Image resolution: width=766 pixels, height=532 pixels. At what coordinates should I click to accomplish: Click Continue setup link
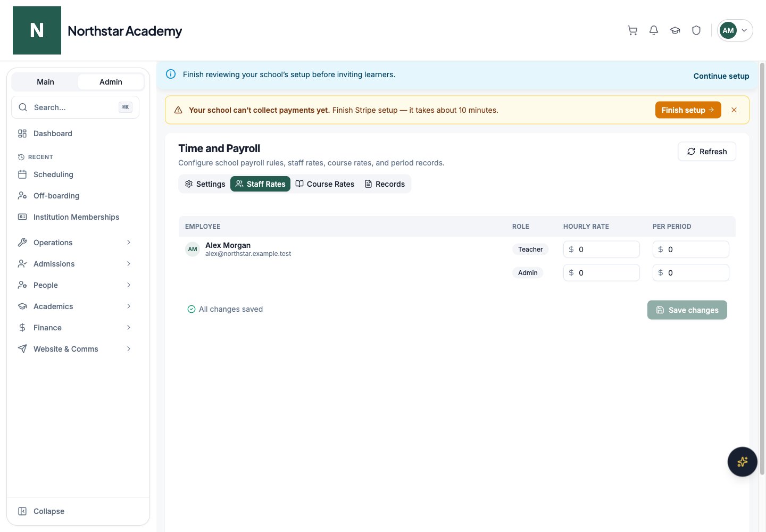721,76
